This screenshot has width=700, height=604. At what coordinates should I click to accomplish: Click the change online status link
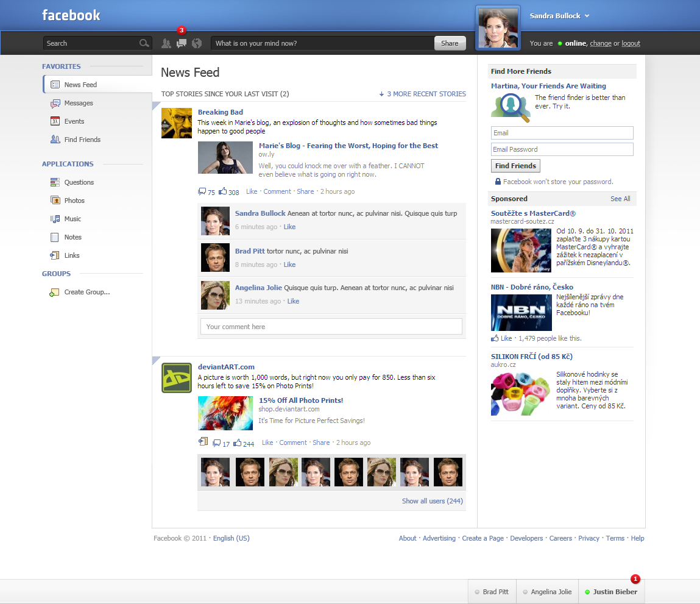coord(601,43)
